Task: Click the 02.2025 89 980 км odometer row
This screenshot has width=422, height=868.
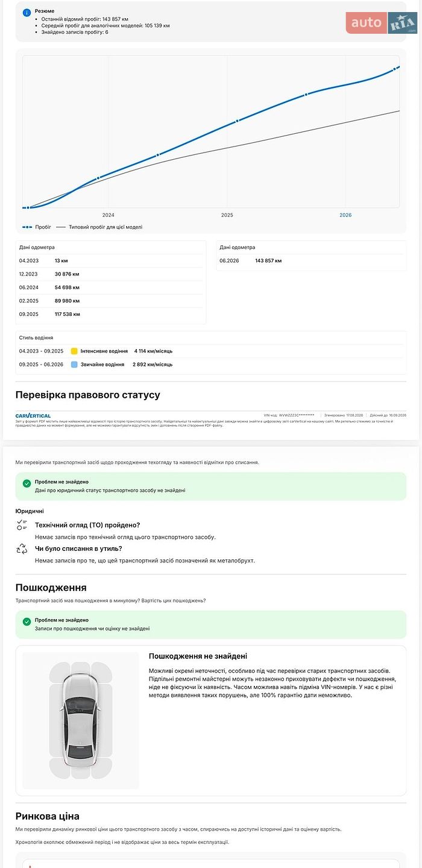Action: [x=110, y=301]
